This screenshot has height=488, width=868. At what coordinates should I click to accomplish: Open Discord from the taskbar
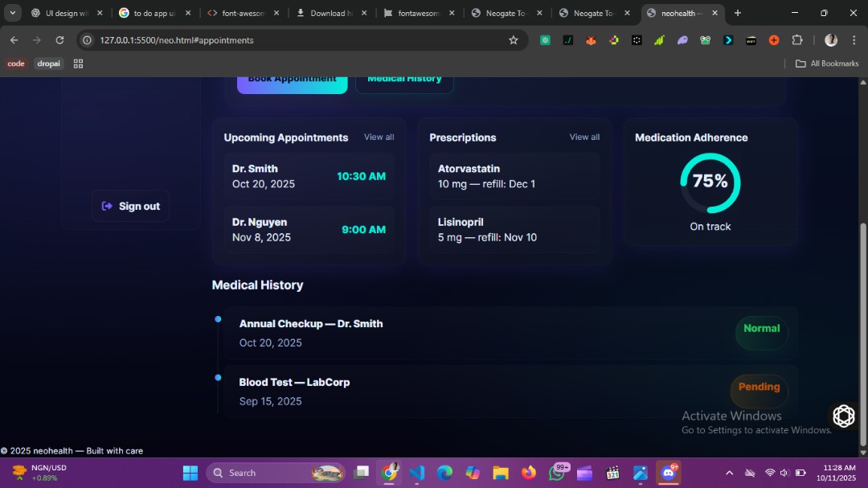pos(669,473)
